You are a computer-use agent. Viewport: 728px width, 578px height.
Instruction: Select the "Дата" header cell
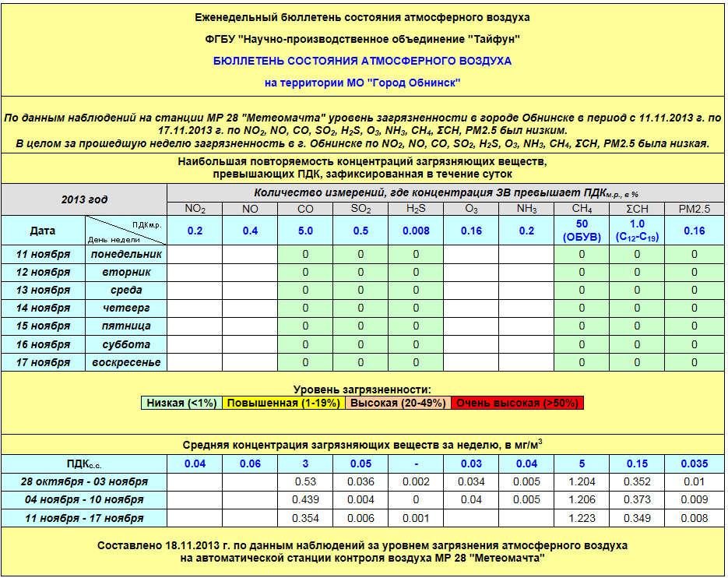pyautogui.click(x=43, y=231)
